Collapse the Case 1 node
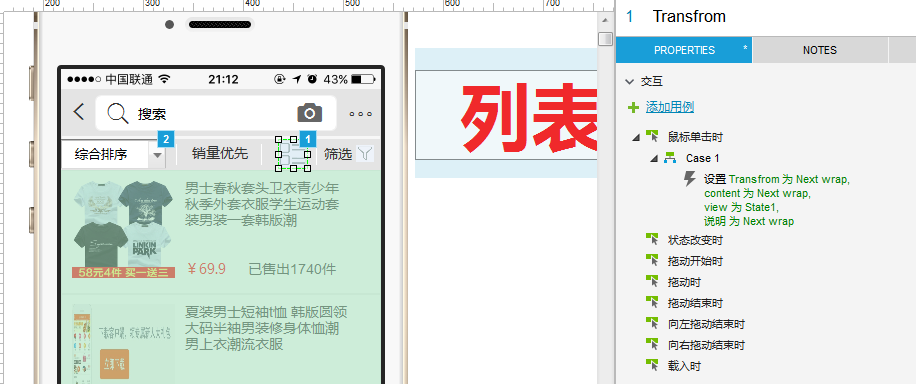 click(x=654, y=158)
